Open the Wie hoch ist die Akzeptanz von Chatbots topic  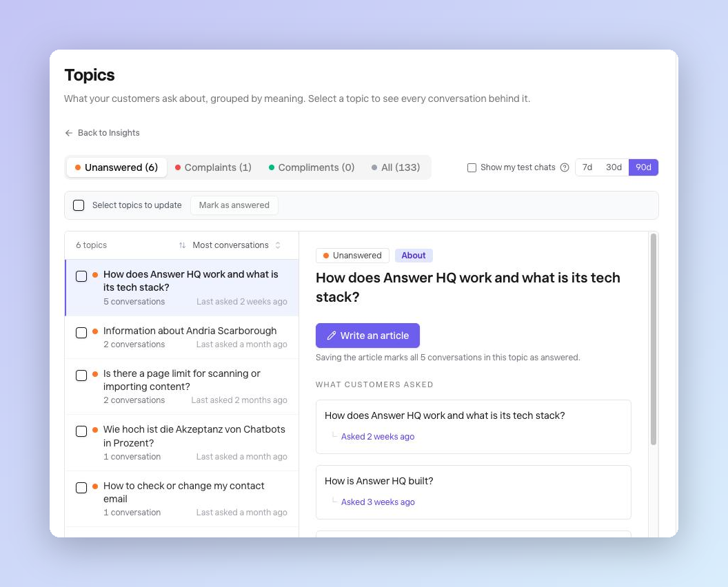coord(182,443)
